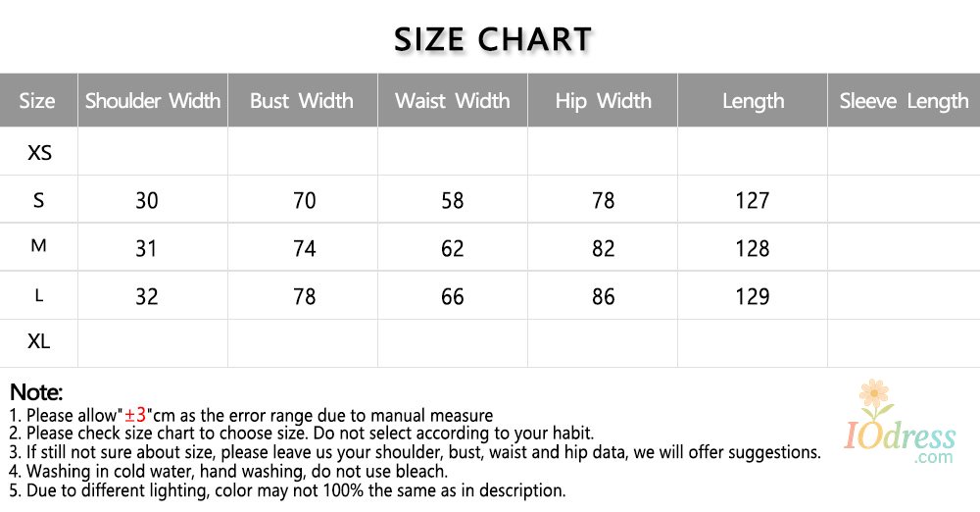Click the size M bust value 74

pyautogui.click(x=305, y=248)
